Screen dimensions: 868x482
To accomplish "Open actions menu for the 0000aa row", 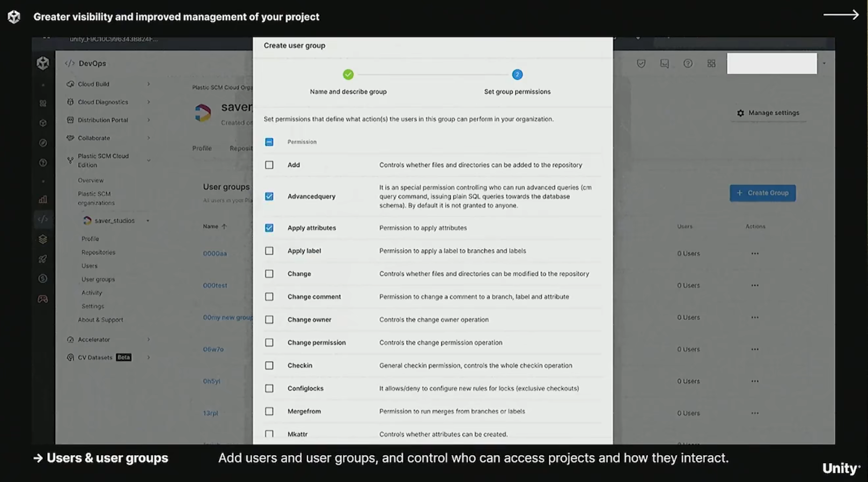I will coord(755,254).
